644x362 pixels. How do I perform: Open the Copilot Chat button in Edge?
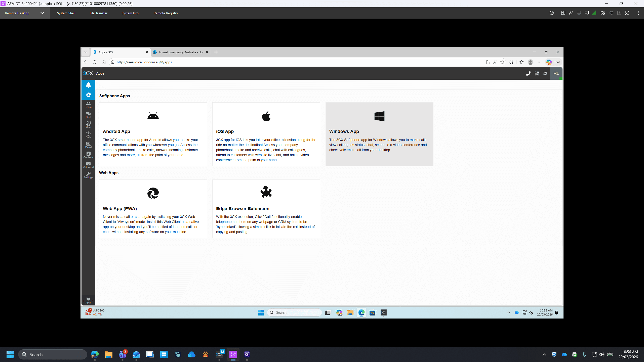(553, 62)
